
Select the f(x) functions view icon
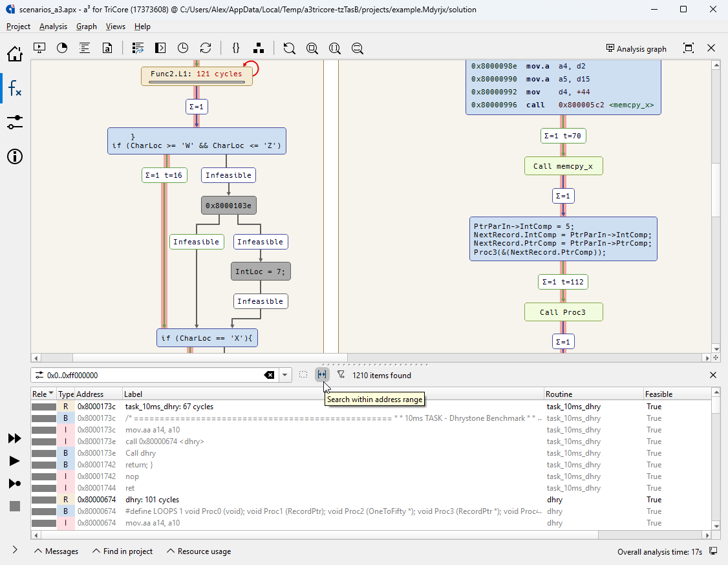click(15, 88)
